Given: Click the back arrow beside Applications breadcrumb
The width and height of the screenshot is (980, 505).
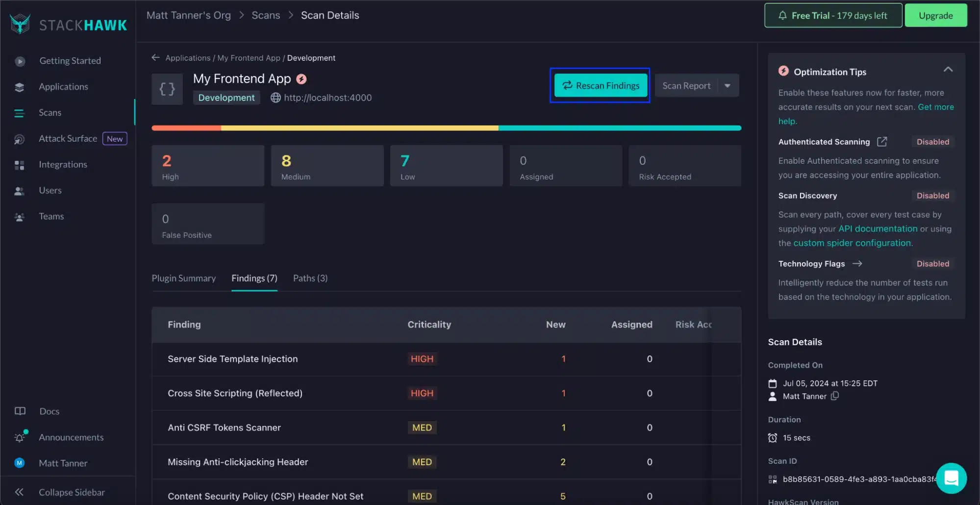Looking at the screenshot, I should pyautogui.click(x=155, y=58).
